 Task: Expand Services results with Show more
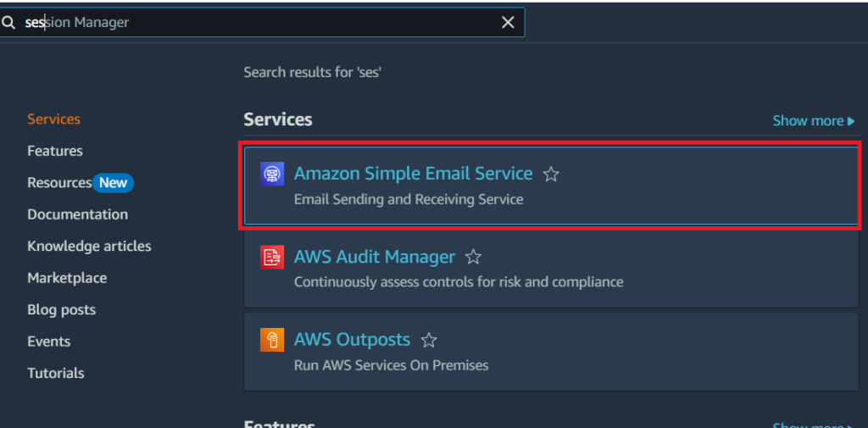(813, 121)
